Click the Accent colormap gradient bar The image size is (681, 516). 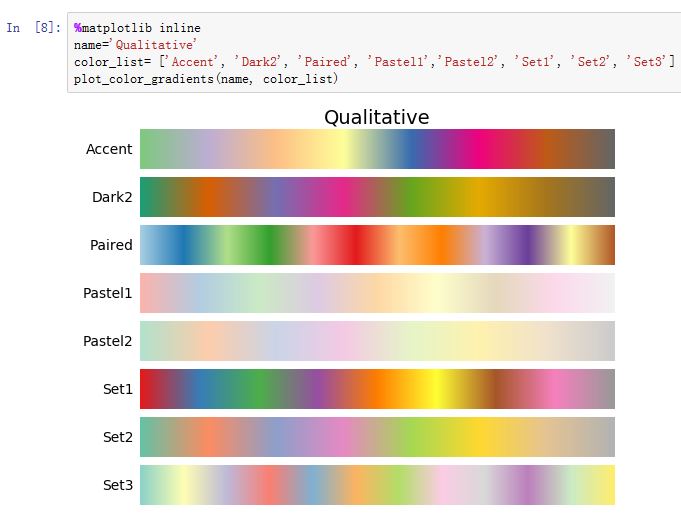(377, 149)
